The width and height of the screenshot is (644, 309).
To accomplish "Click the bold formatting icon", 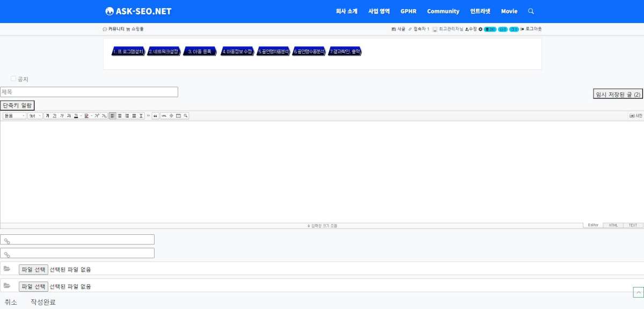I will pyautogui.click(x=47, y=116).
